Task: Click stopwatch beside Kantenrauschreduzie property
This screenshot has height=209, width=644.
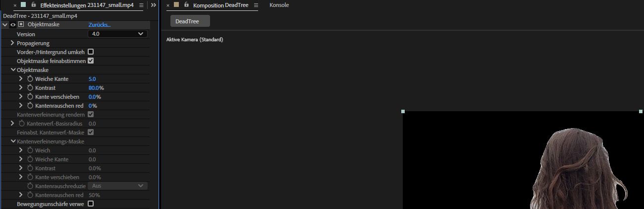Action: (30, 186)
